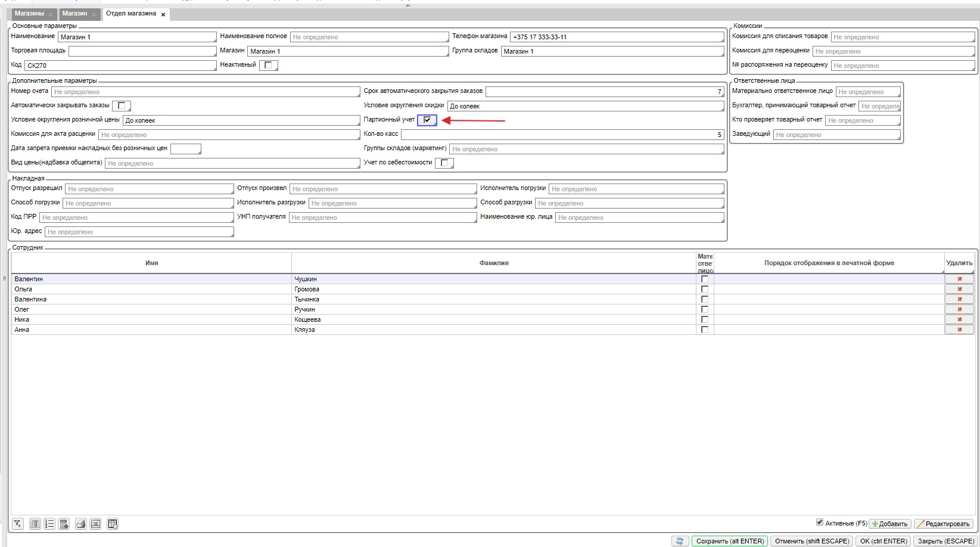Click the column settings icon
The height and width of the screenshot is (547, 980).
tap(35, 524)
